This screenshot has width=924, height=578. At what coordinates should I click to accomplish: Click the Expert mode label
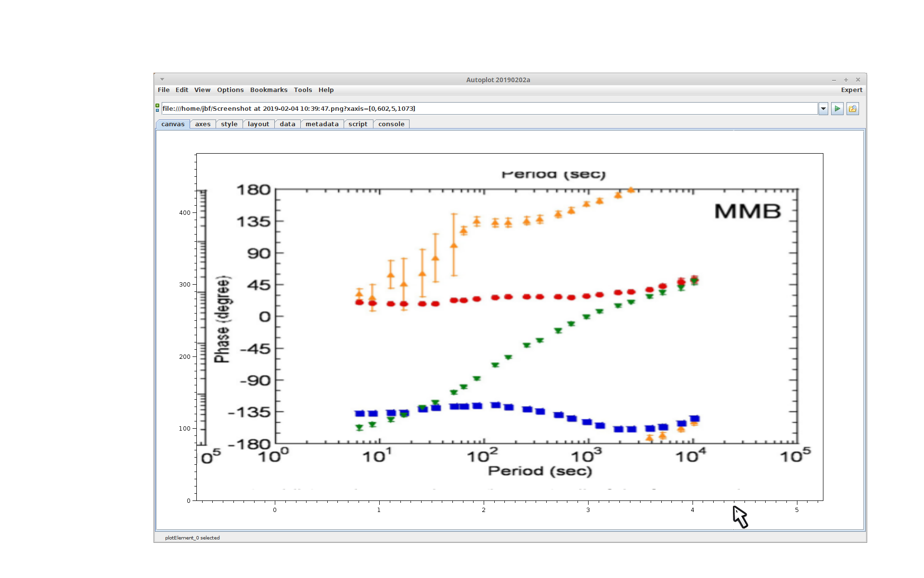pos(851,90)
